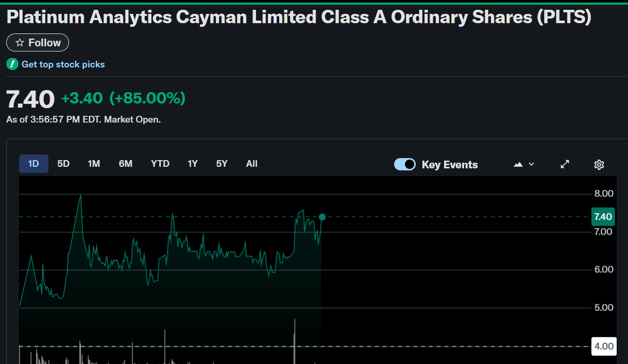This screenshot has width=628, height=364.
Task: Open the Get top stock picks link
Action: pos(63,64)
